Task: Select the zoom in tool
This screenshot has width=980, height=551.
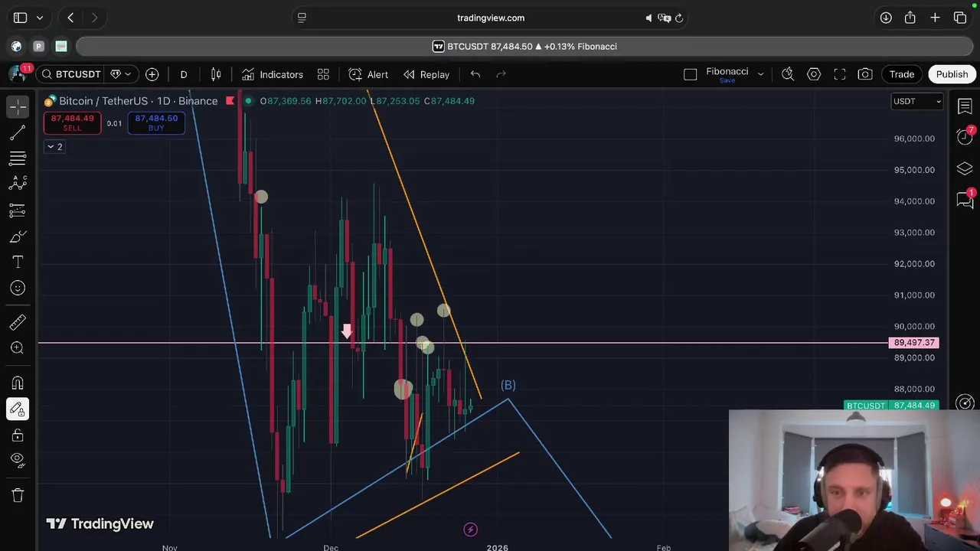Action: (18, 348)
